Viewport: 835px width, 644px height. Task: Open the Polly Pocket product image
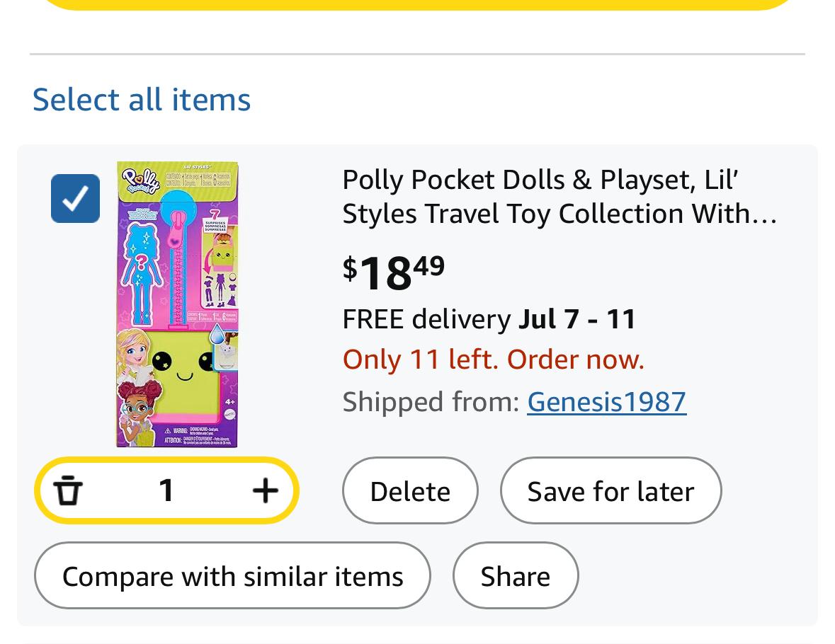pyautogui.click(x=178, y=304)
